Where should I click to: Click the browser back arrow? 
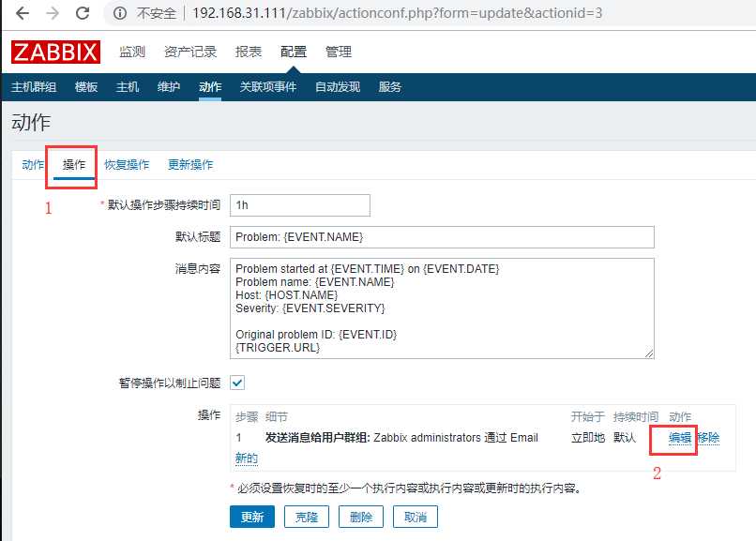(23, 13)
